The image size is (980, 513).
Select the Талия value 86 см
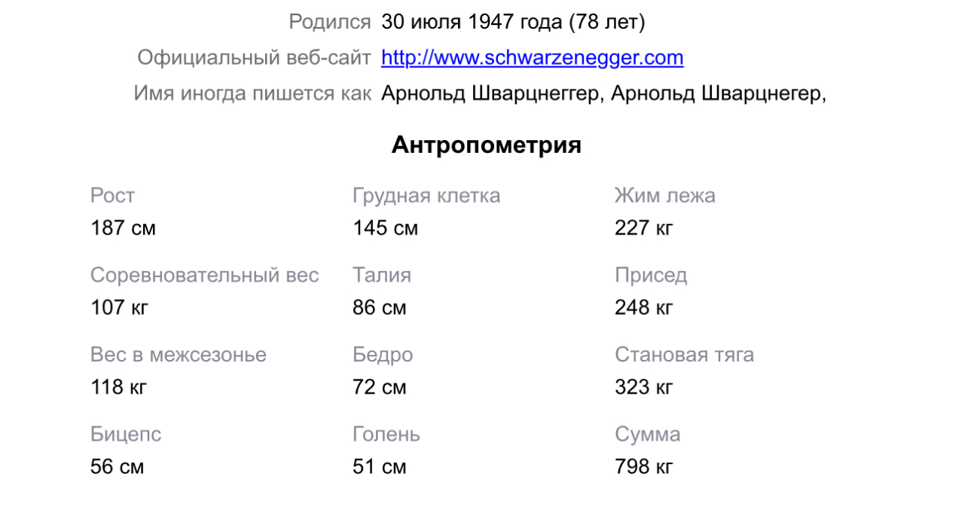(x=379, y=307)
